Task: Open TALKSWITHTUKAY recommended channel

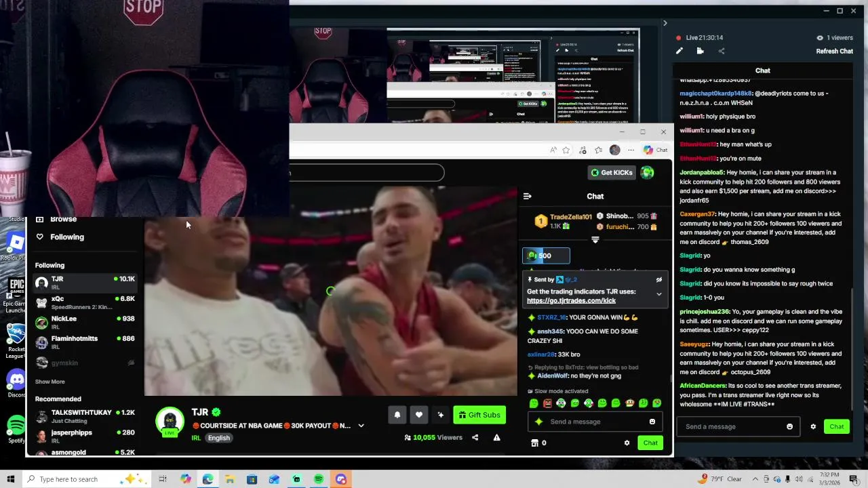Action: [x=85, y=416]
